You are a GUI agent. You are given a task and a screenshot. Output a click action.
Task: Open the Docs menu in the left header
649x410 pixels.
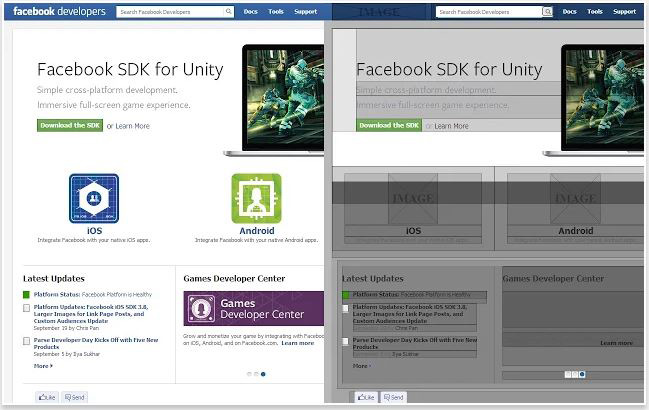[x=252, y=13]
